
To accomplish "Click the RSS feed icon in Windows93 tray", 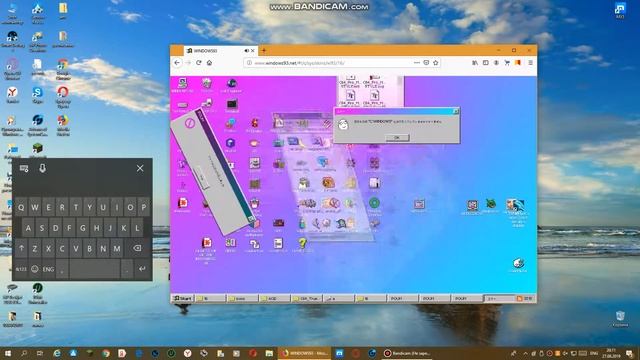I will 519,298.
